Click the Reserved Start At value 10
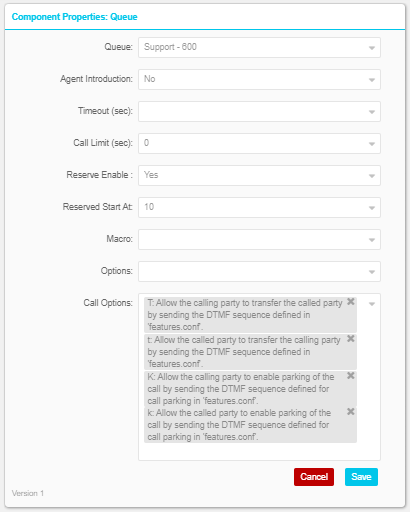Viewport: 410px width, 512px height. coord(149,207)
